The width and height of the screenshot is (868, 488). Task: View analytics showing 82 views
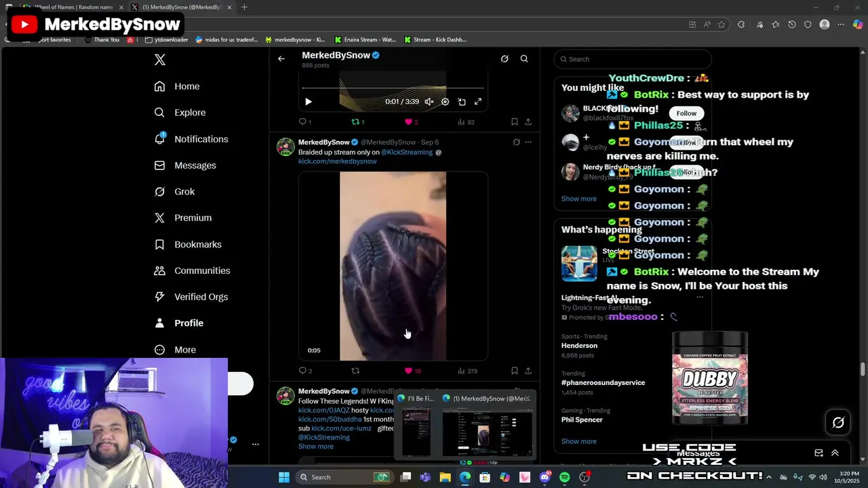[x=466, y=122]
